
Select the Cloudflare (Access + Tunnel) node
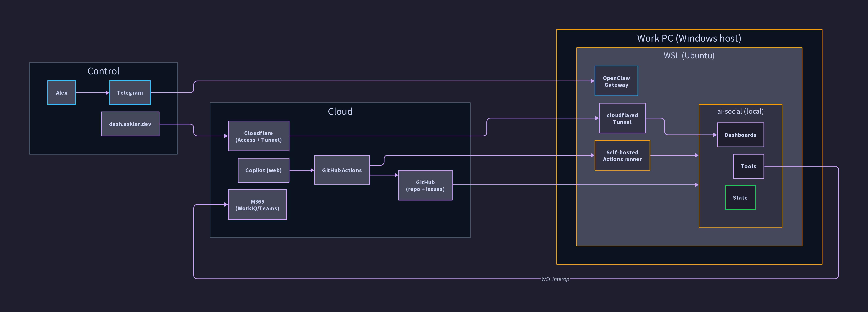(x=259, y=136)
